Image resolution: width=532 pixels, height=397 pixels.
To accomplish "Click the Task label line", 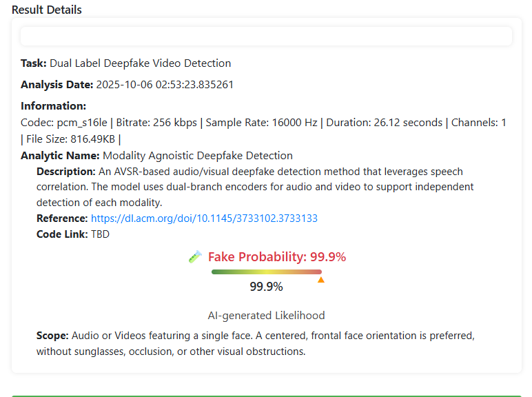I will click(125, 63).
